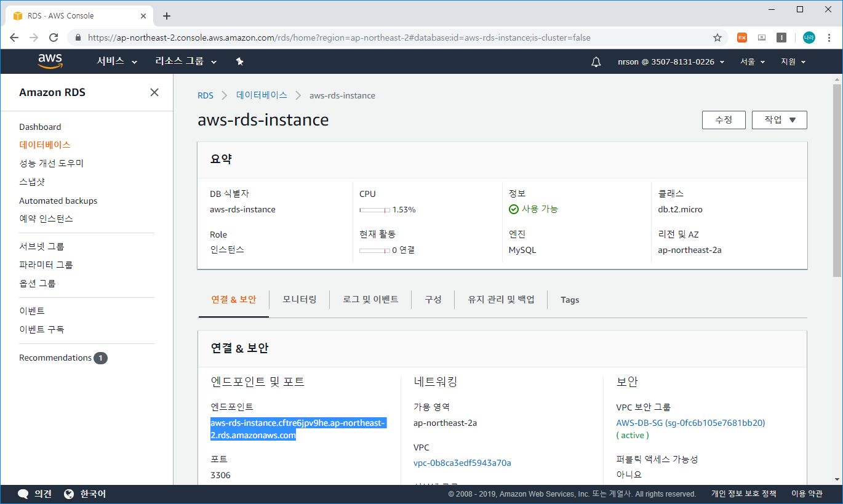843x504 pixels.
Task: Open the 서울 region dropdown
Action: 753,62
